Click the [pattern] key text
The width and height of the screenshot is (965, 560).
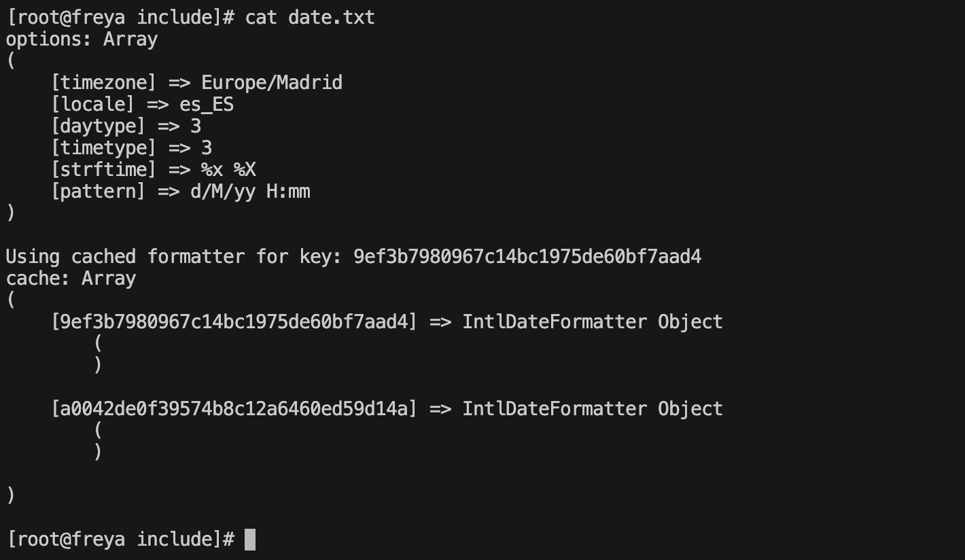[99, 192]
